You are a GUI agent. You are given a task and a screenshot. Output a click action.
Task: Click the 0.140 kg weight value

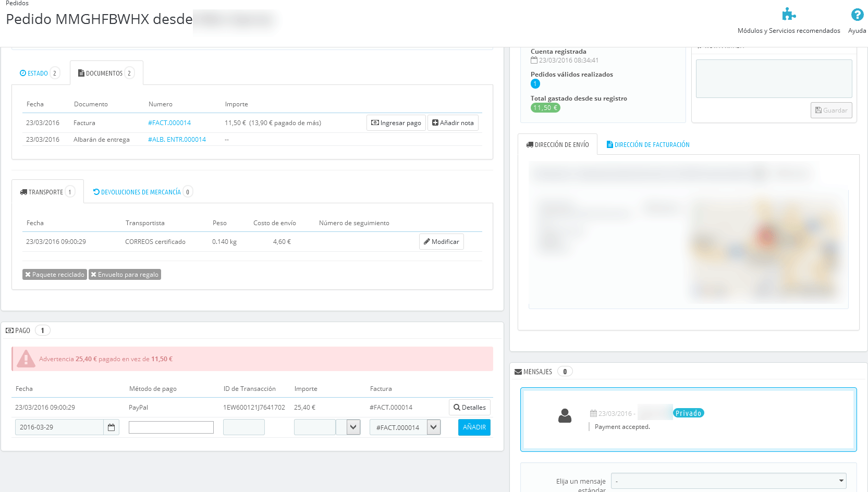224,242
